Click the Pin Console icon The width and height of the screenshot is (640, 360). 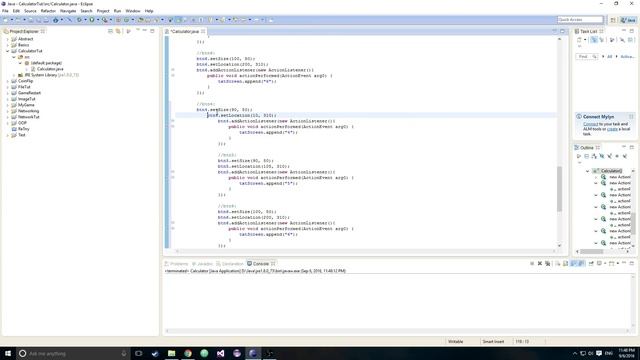tap(591, 264)
